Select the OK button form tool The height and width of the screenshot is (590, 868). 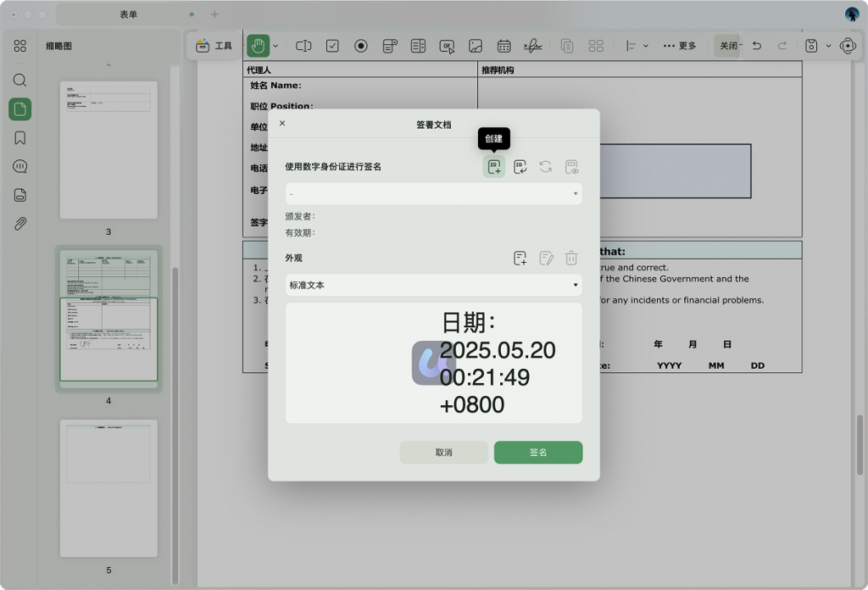point(447,47)
